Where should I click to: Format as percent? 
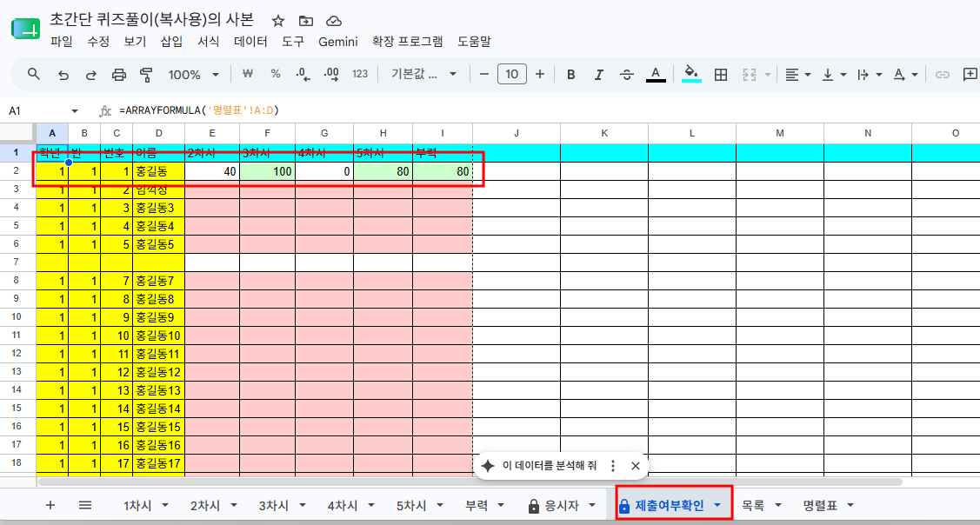point(276,74)
